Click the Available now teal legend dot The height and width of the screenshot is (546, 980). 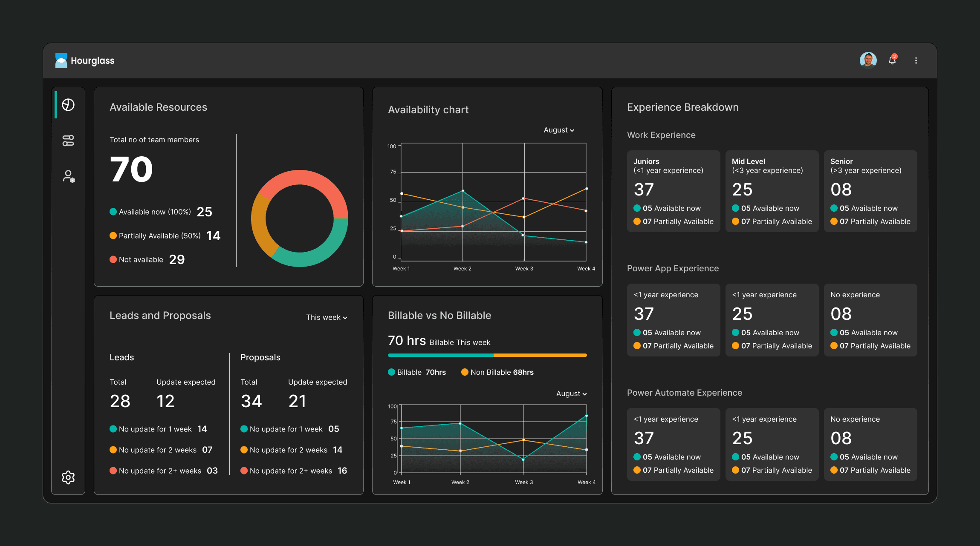coord(113,212)
